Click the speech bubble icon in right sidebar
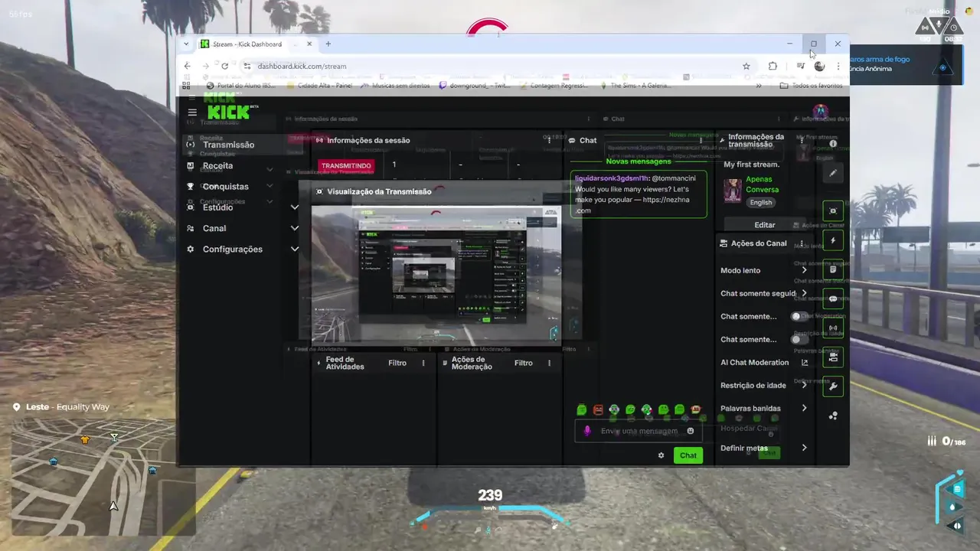980x551 pixels. 833,298
